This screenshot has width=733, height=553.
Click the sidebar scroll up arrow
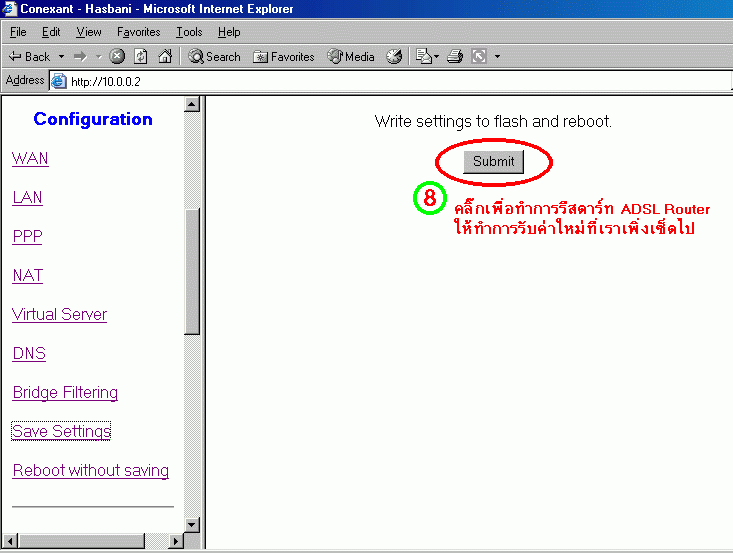192,104
